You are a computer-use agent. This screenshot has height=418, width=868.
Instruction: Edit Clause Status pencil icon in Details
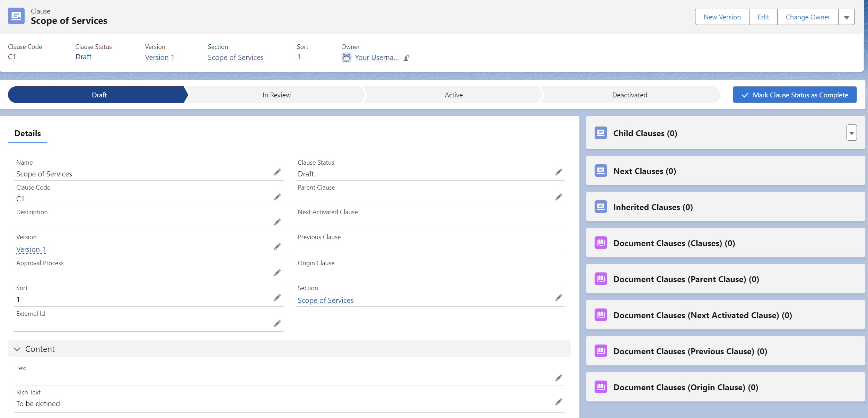click(559, 172)
